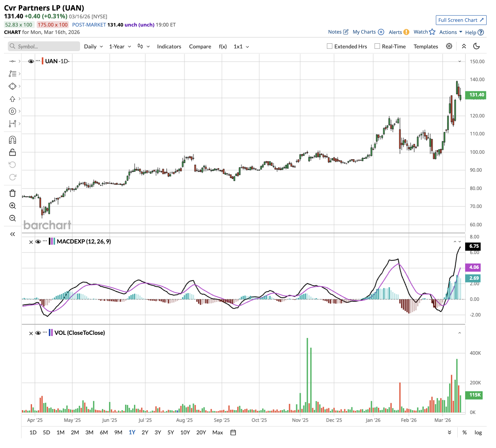Hide the VOL indicator pane
496x448 pixels.
(x=38, y=333)
